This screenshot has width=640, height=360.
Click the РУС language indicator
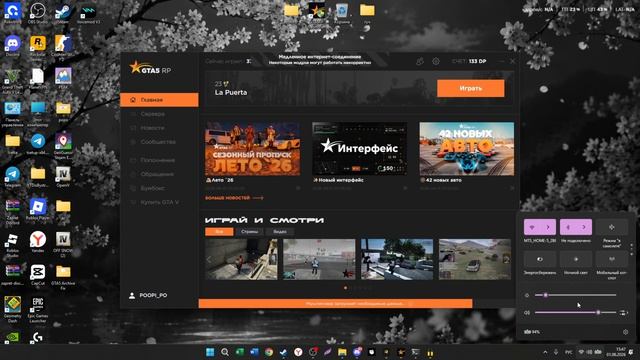pos(569,352)
